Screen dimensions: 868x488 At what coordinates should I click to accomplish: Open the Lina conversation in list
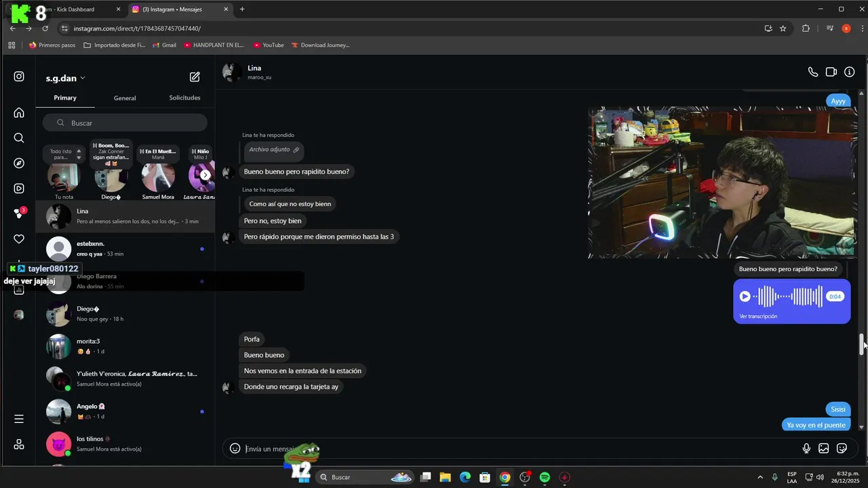[x=125, y=216]
